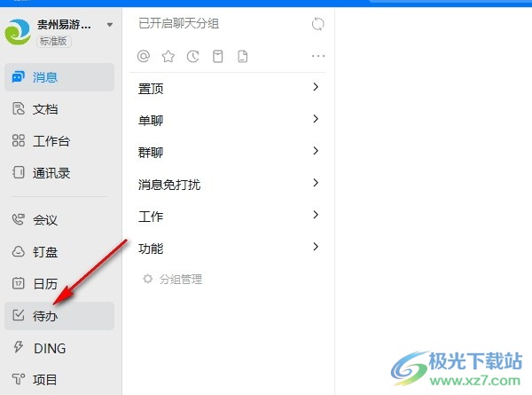Viewport: 532px width, 395px height.
Task: Open 项目 projects
Action: (x=59, y=379)
